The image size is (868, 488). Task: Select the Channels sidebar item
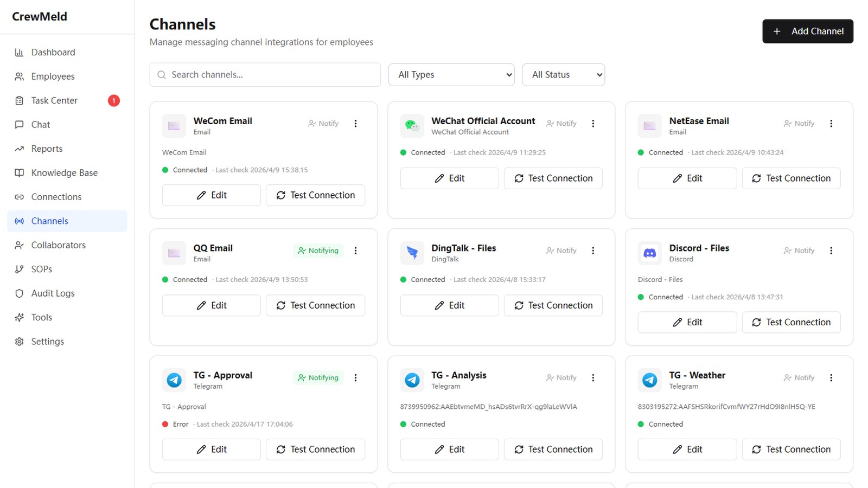tap(67, 221)
